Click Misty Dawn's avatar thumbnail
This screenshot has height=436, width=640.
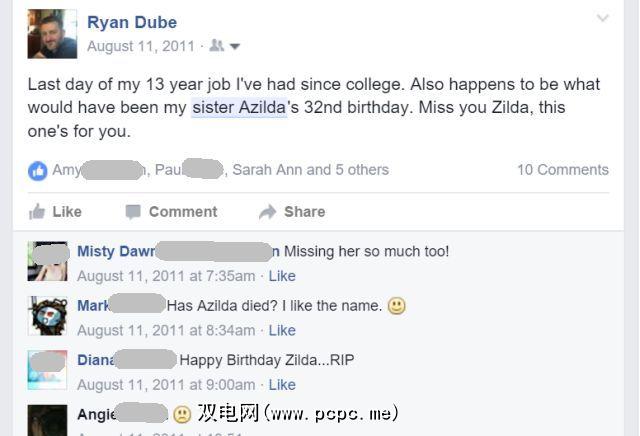47,261
